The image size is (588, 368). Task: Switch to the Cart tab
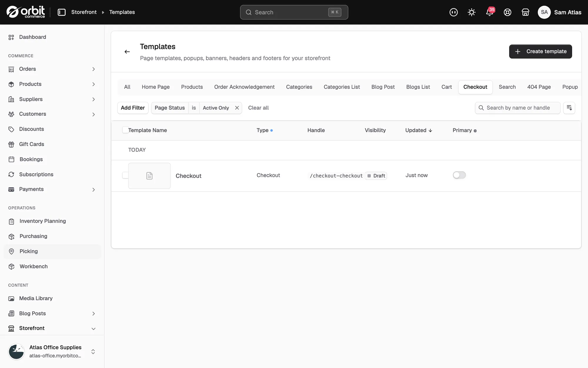pos(447,87)
